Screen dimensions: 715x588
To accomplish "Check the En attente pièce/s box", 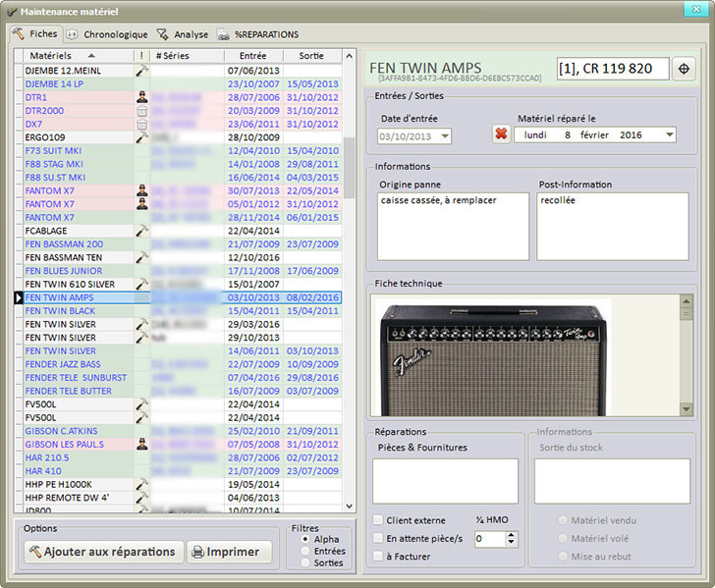I will 378,538.
